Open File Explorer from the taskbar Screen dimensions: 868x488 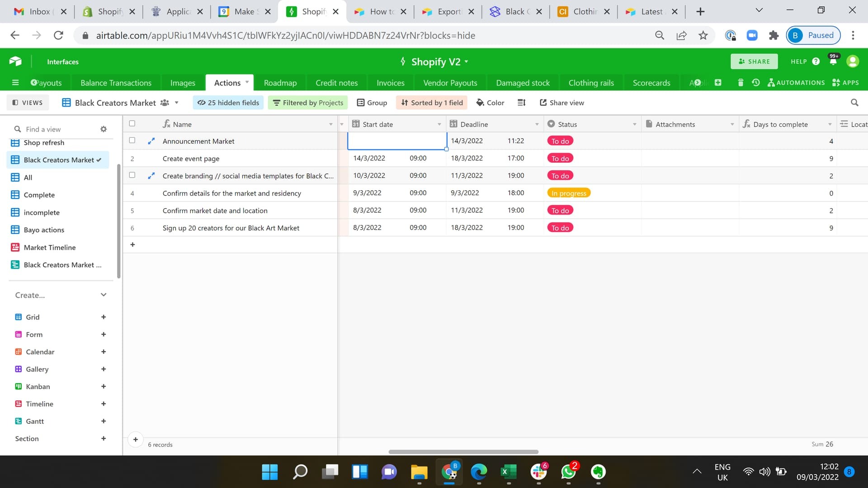pyautogui.click(x=419, y=472)
